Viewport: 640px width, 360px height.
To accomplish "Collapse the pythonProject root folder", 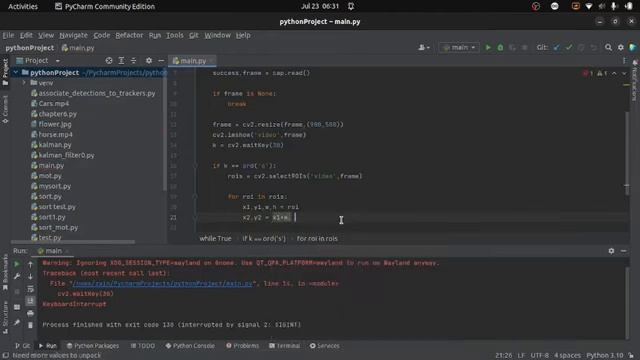I will 16,73.
